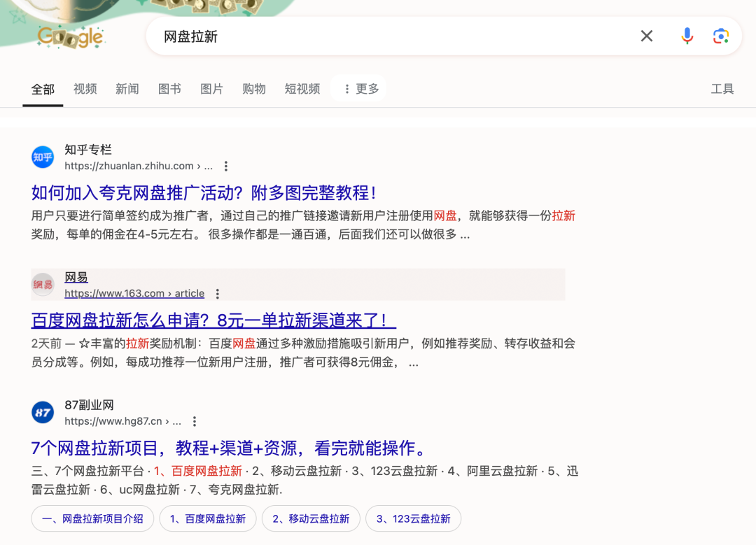Click the Google logo doodle
756x545 pixels.
[x=70, y=36]
